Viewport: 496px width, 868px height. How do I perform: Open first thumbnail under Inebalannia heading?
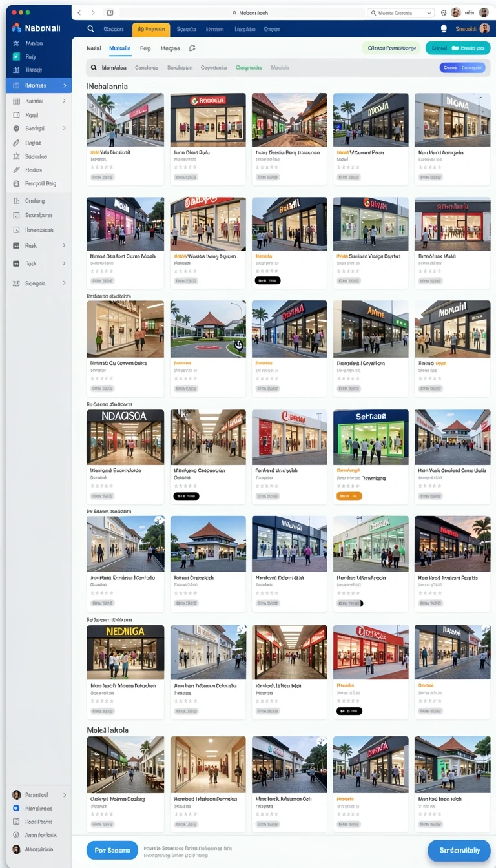coord(125,119)
